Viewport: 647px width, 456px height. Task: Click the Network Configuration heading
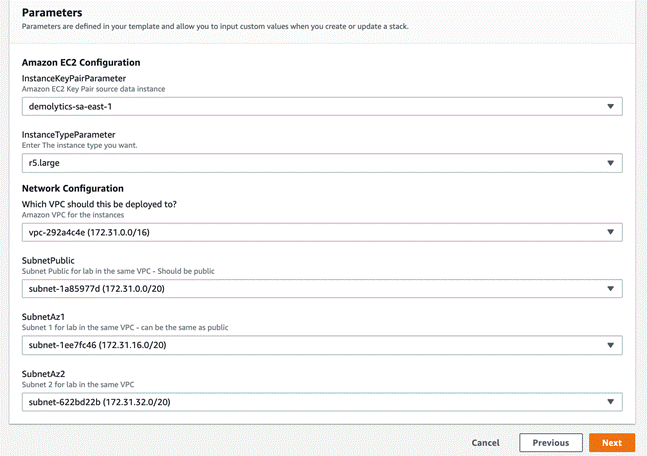click(73, 189)
